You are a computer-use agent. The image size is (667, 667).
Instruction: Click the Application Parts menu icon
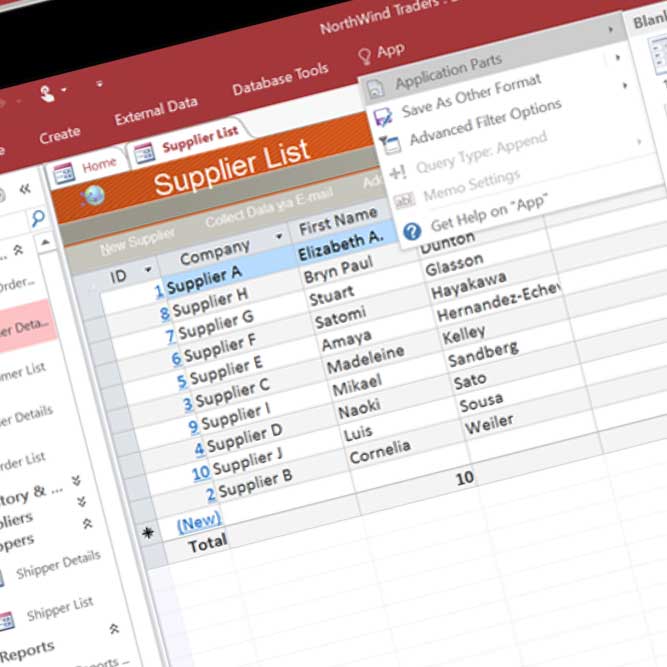point(375,89)
